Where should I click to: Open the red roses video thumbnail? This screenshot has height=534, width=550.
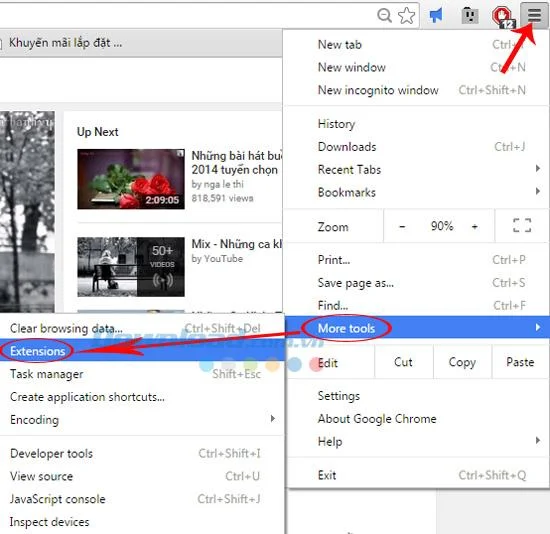click(131, 179)
